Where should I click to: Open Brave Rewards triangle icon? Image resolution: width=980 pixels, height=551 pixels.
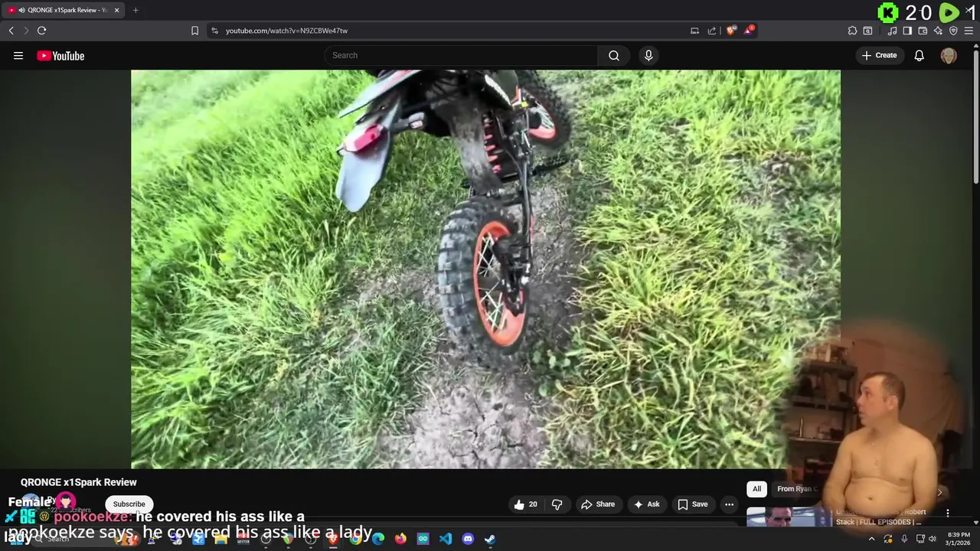coord(749,31)
